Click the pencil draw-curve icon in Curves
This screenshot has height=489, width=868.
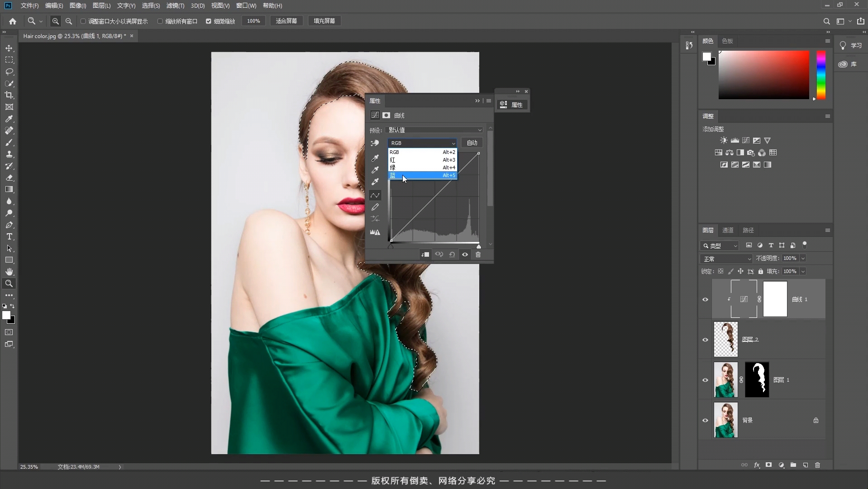click(375, 207)
